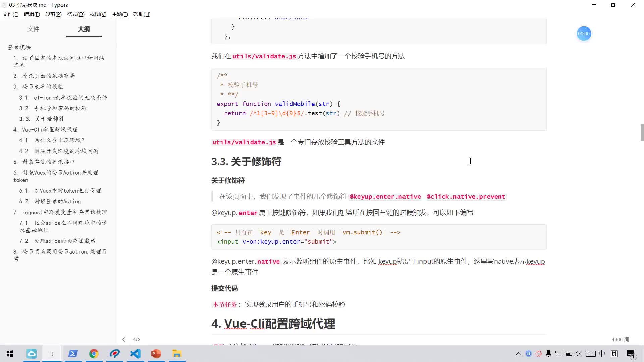The image size is (644, 362).
Task: Open Visual Studio Code from taskbar
Action: tap(136, 354)
